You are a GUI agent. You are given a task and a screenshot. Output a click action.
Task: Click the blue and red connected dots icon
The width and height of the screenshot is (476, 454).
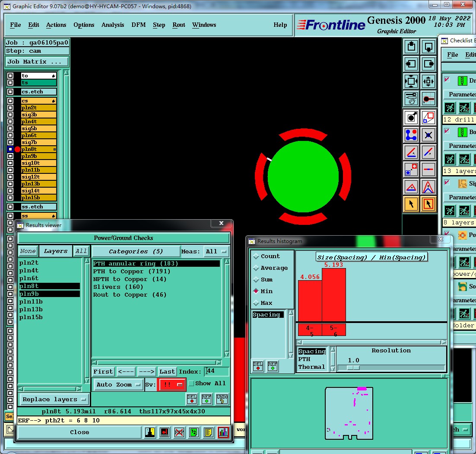coord(411,135)
